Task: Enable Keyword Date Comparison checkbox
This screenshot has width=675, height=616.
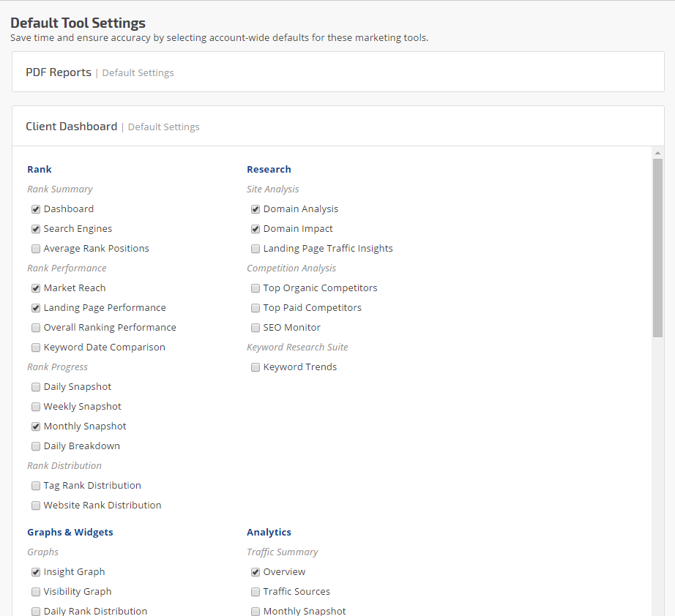Action: coord(36,348)
